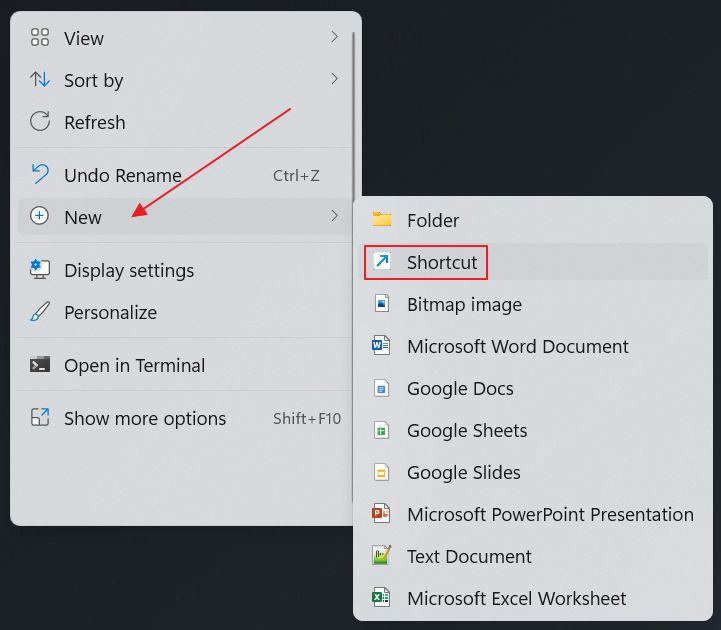
Task: Click the Undo Rename curved arrow icon
Action: click(x=40, y=175)
